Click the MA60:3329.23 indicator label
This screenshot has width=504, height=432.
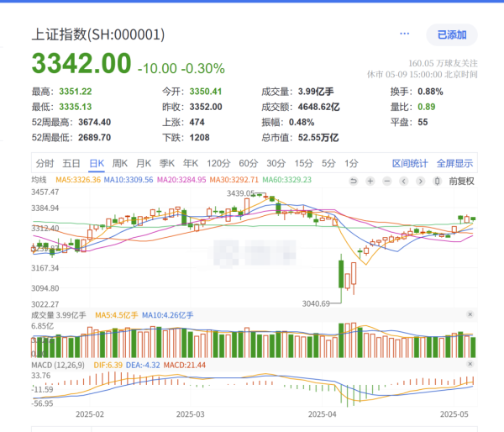pyautogui.click(x=286, y=180)
